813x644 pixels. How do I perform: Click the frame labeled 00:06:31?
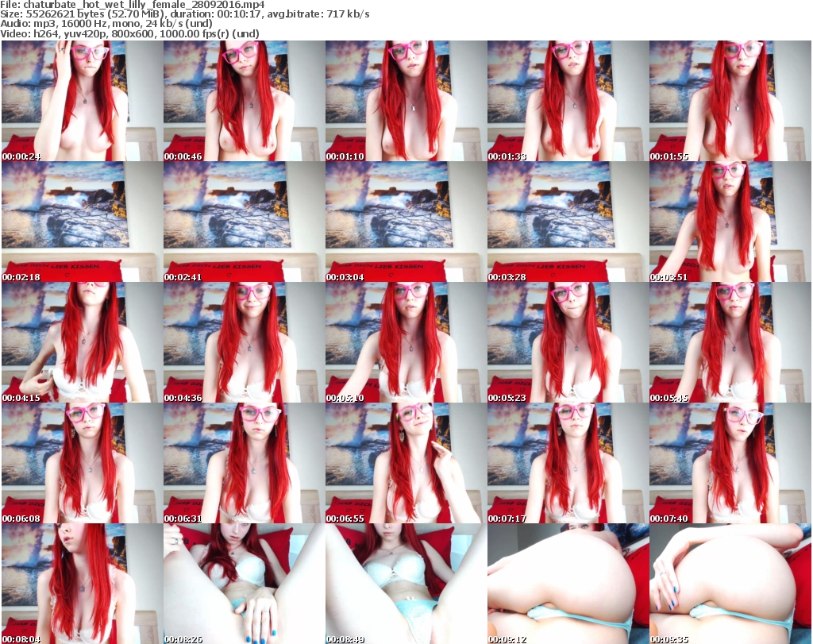[244, 463]
